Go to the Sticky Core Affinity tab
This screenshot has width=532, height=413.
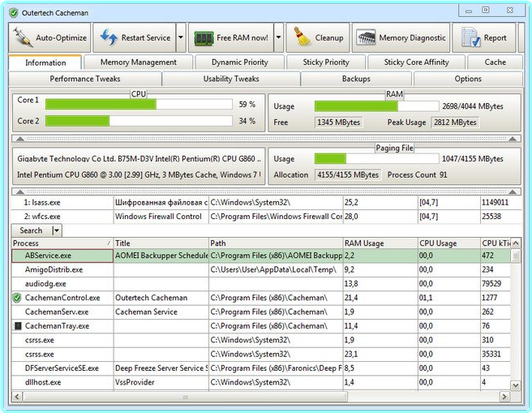(416, 62)
